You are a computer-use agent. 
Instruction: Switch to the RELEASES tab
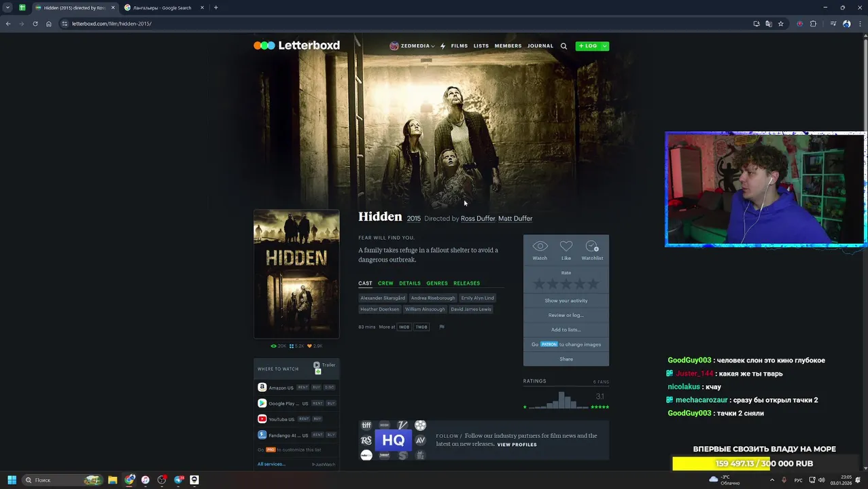tap(466, 283)
